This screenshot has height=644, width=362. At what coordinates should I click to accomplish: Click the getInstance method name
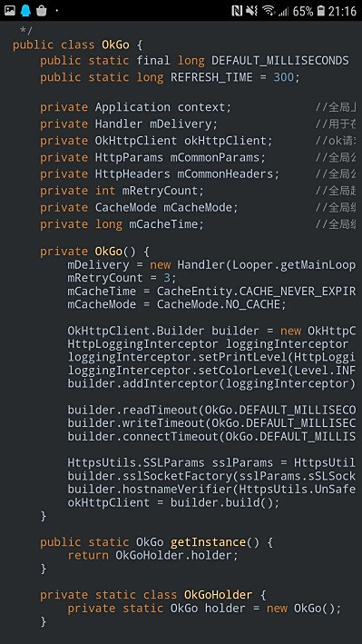coord(208,542)
